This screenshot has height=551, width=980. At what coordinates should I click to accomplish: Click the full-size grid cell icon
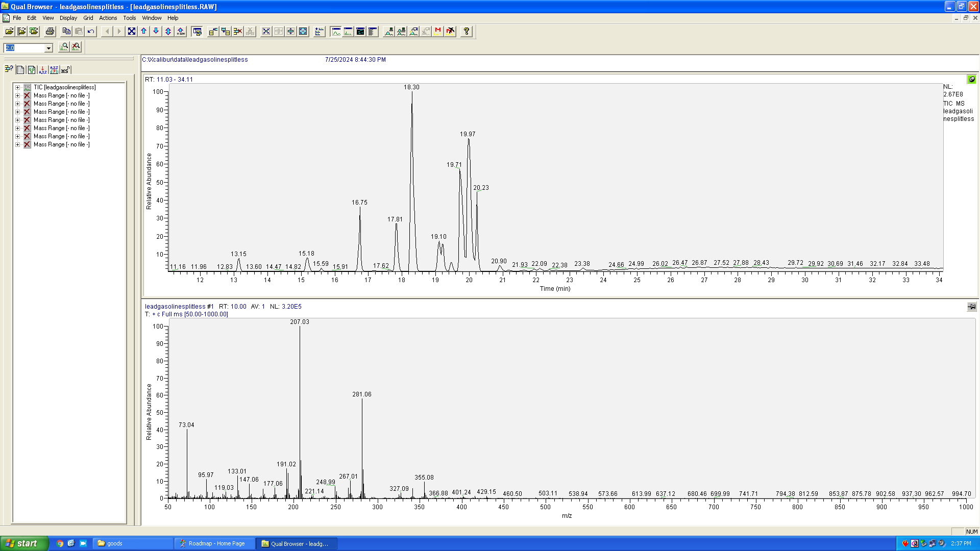coord(303,32)
